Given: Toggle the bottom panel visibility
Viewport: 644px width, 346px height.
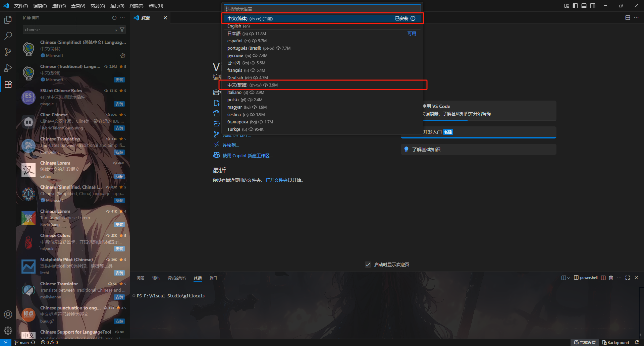Looking at the screenshot, I should tap(584, 6).
